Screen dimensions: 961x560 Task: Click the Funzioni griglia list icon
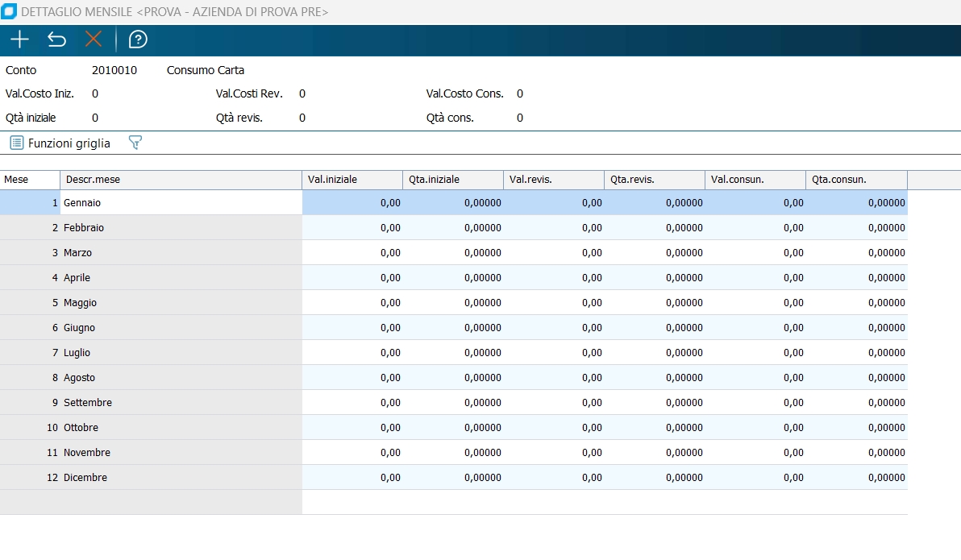tap(16, 143)
